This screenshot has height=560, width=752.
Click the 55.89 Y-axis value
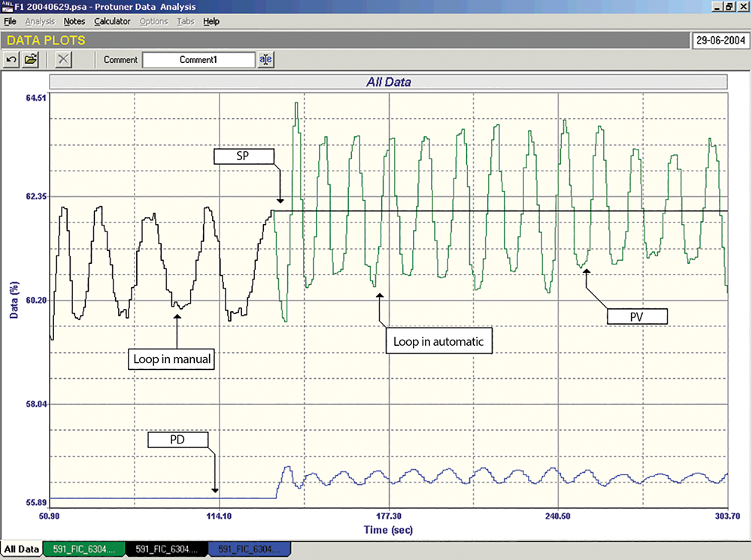(36, 502)
